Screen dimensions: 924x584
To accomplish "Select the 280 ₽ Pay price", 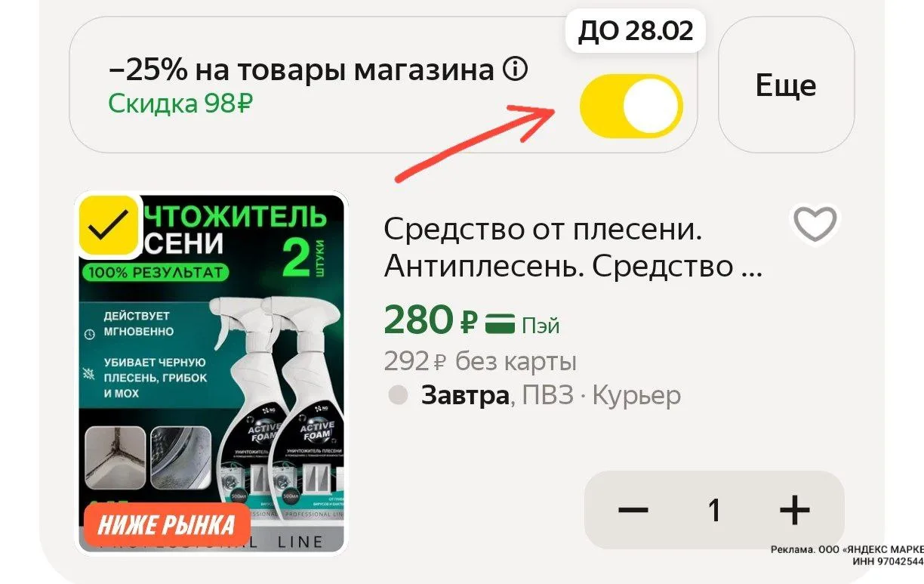I will pyautogui.click(x=430, y=322).
